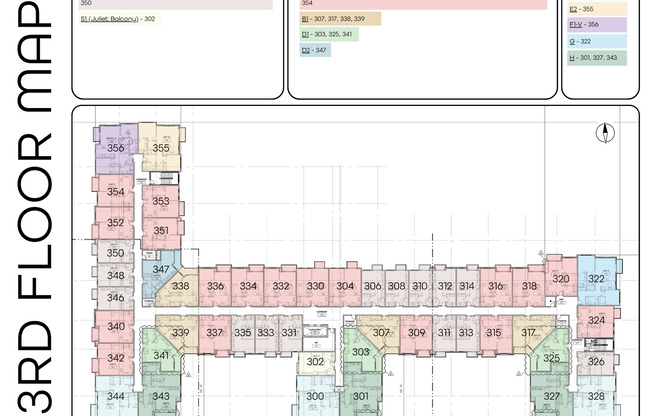Click unit 332 on the map
The height and width of the screenshot is (416, 652).
[x=281, y=286]
